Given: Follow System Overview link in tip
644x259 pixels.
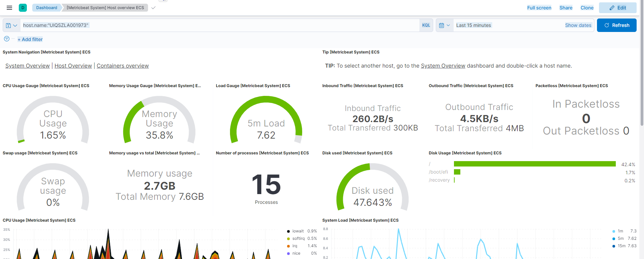Looking at the screenshot, I should pyautogui.click(x=443, y=66).
